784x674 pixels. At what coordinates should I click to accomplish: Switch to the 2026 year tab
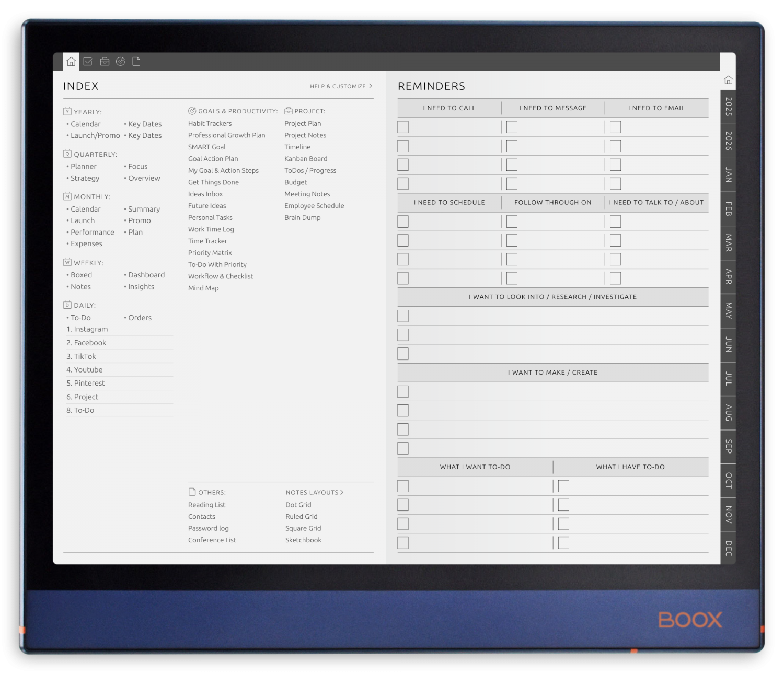tap(728, 141)
